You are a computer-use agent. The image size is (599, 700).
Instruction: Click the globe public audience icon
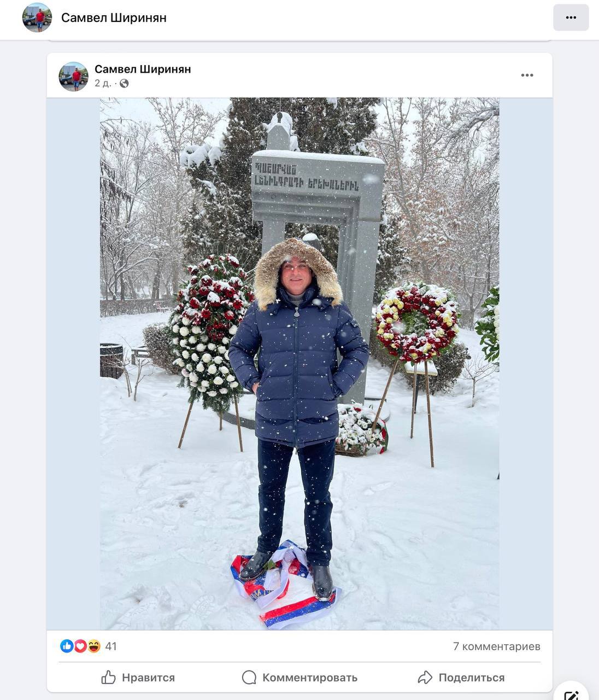(x=124, y=84)
